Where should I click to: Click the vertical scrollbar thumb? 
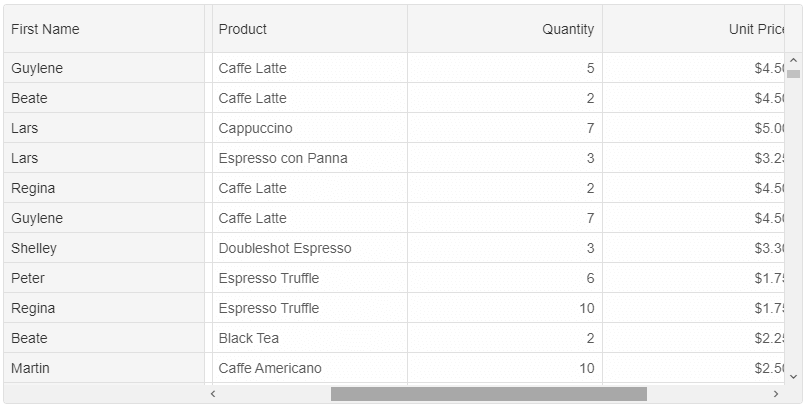tap(793, 74)
